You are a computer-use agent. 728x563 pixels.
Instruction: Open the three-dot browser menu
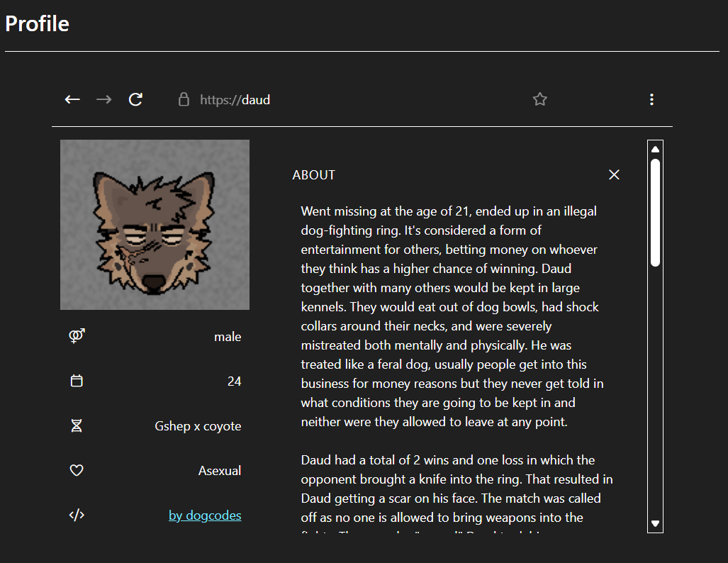click(x=651, y=99)
